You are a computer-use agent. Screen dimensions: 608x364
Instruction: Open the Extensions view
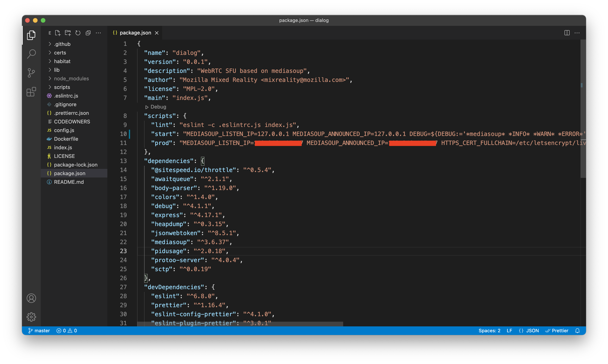31,92
